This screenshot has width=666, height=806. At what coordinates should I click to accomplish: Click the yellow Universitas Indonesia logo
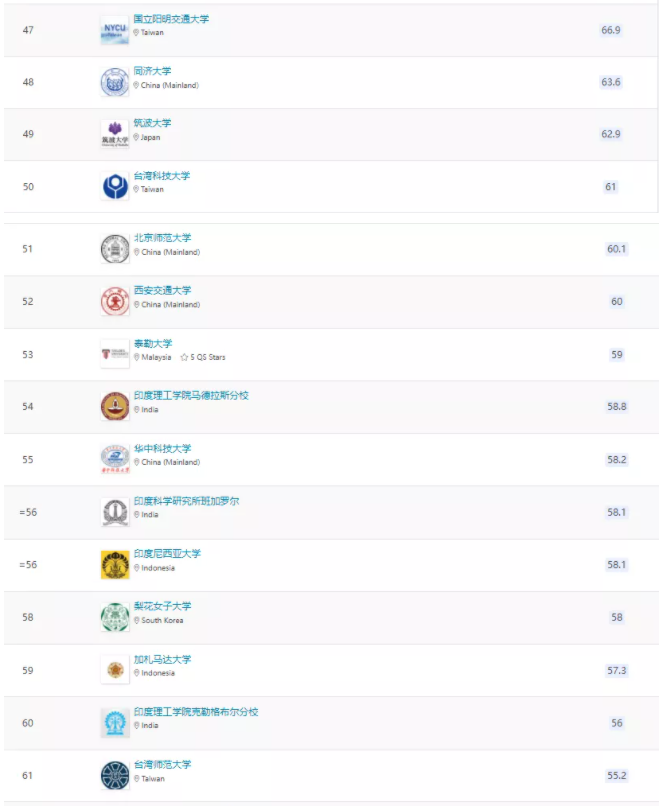coord(115,565)
